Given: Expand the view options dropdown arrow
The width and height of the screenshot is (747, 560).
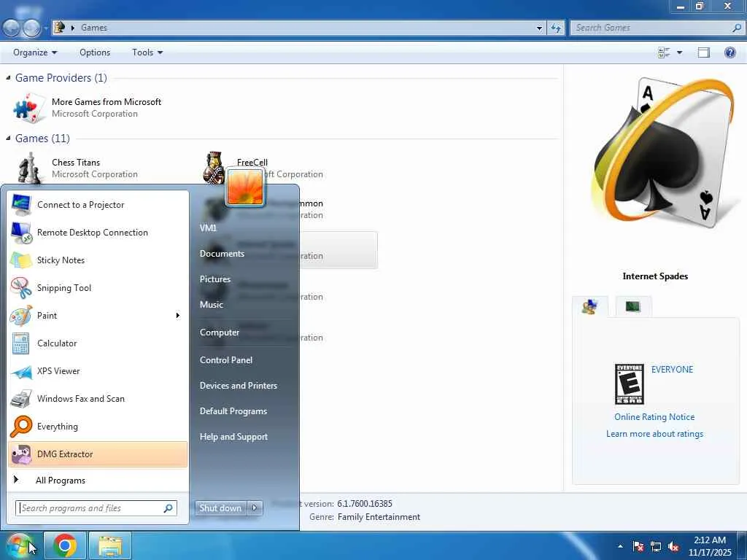Looking at the screenshot, I should [679, 52].
